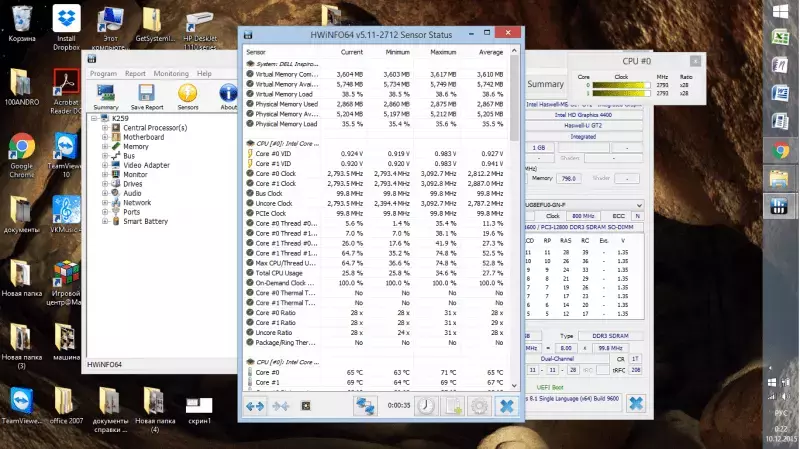Open the Report menu
Viewport: 800px width, 449px height.
tap(135, 73)
